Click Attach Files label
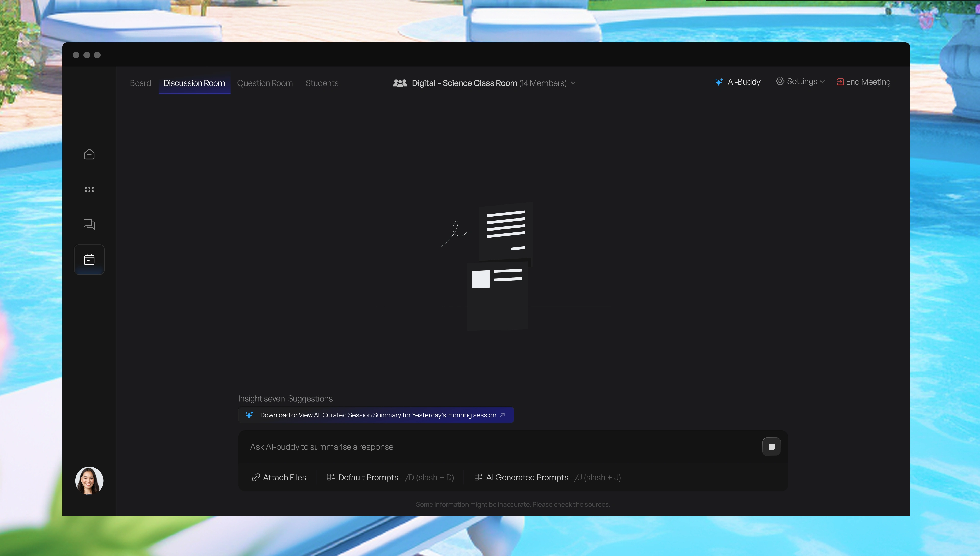This screenshot has width=980, height=556. tap(284, 477)
